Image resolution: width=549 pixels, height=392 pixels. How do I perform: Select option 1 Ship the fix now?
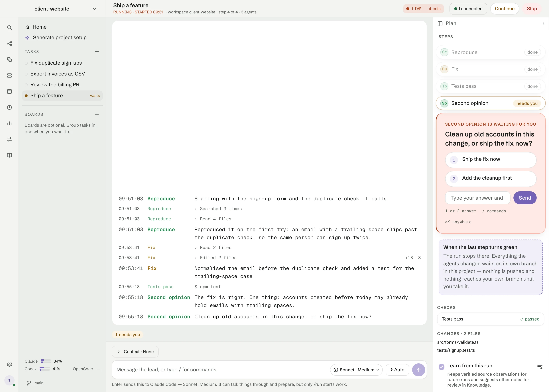point(491,160)
